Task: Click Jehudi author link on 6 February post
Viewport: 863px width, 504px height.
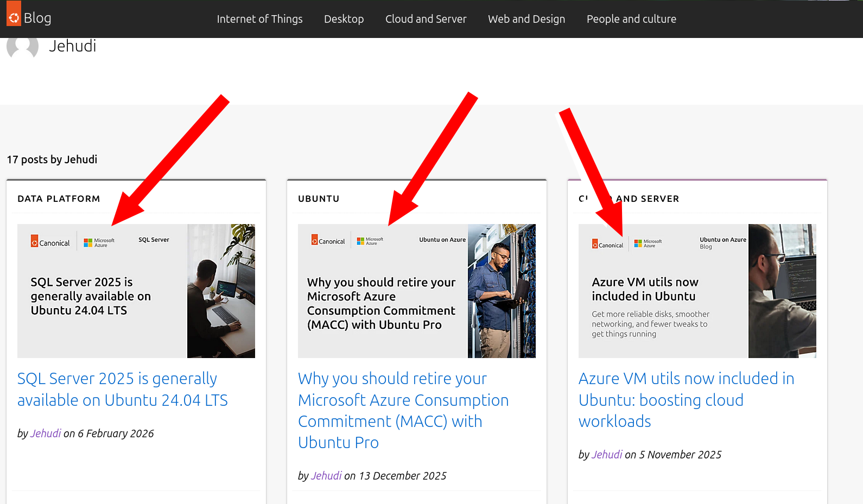Action: (46, 433)
